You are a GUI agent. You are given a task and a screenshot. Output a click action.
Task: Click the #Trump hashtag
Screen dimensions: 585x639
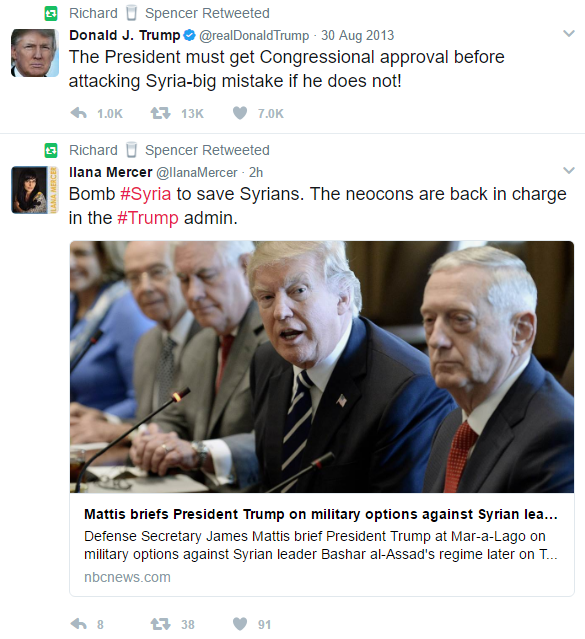pyautogui.click(x=148, y=218)
